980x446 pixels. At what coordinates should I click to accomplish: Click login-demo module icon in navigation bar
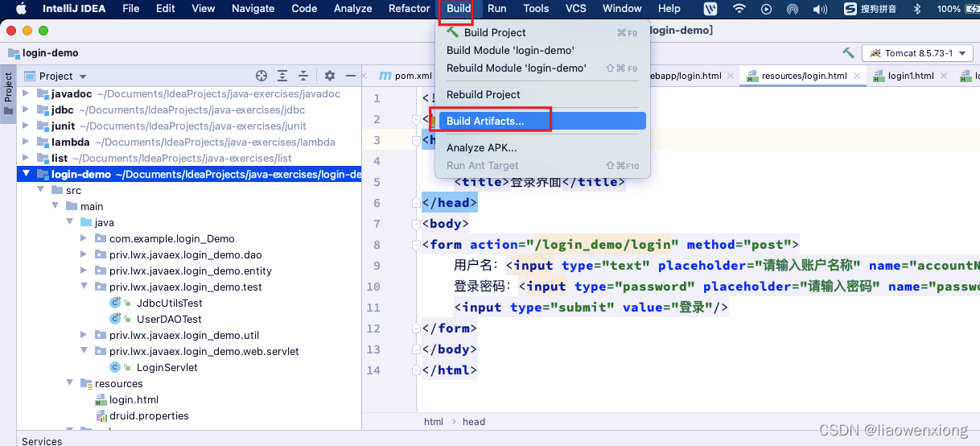13,53
